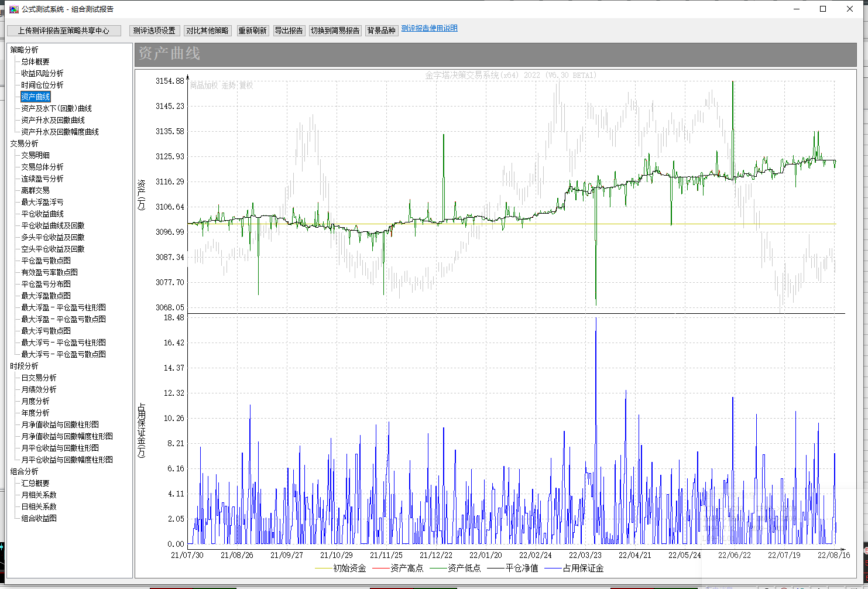Open 平仓收益曲线及回撤 item
868x589 pixels.
coord(53,225)
